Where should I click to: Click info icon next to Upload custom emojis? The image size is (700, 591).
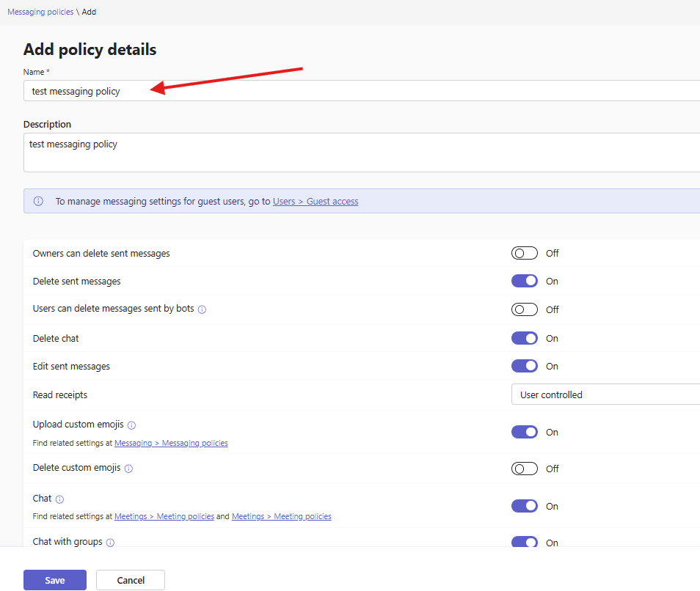tap(131, 425)
